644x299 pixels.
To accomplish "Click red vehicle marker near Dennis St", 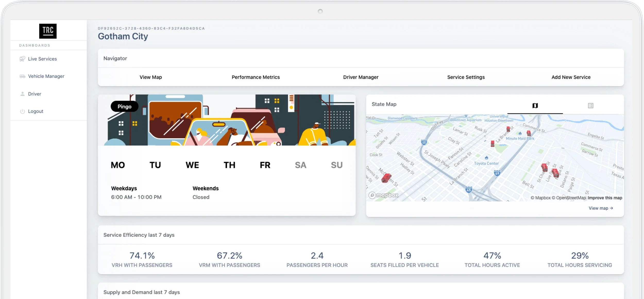I will coord(386,178).
